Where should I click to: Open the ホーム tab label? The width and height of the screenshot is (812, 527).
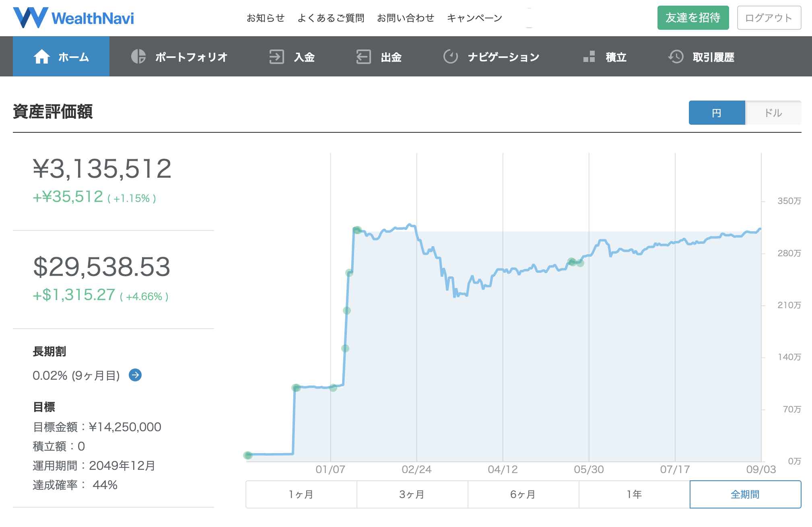(x=74, y=57)
